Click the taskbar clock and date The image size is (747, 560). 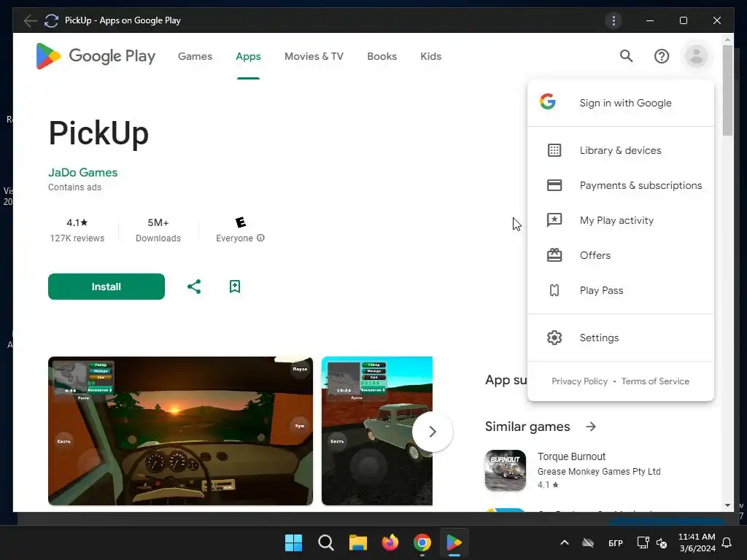(x=697, y=542)
